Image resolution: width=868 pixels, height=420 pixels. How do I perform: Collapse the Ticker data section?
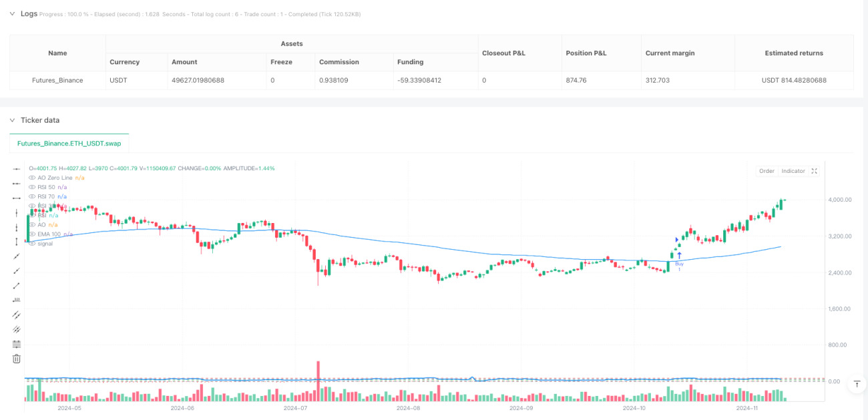(x=12, y=120)
